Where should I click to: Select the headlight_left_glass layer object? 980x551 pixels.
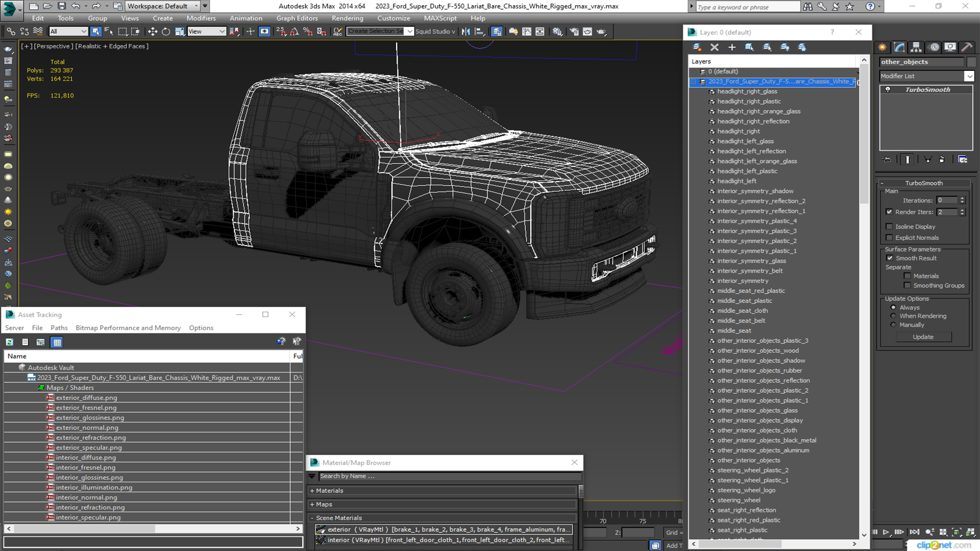point(745,141)
